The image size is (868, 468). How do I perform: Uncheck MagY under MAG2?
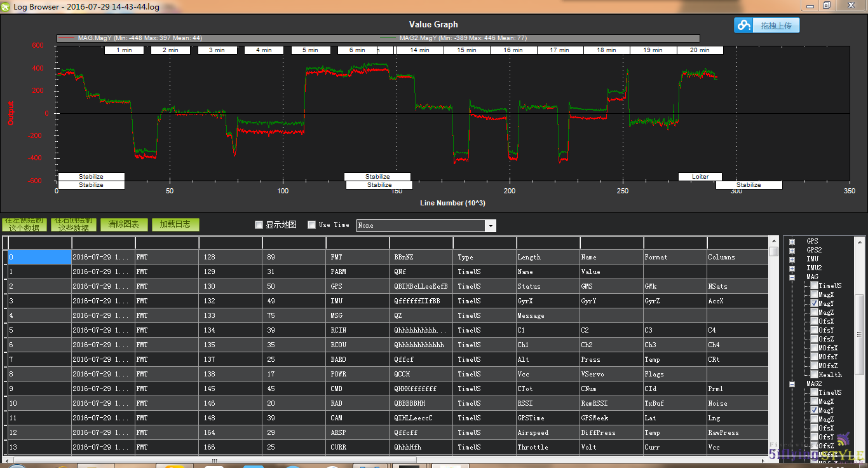(x=815, y=411)
